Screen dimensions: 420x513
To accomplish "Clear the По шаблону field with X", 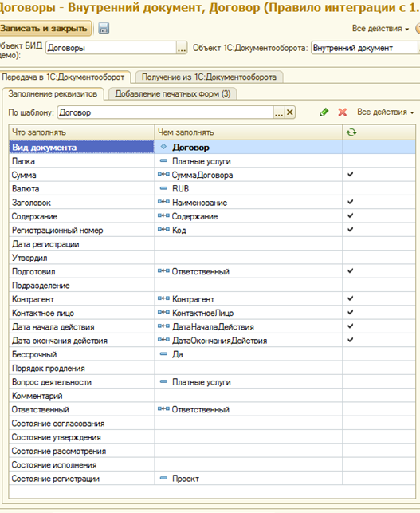I will pyautogui.click(x=289, y=112).
